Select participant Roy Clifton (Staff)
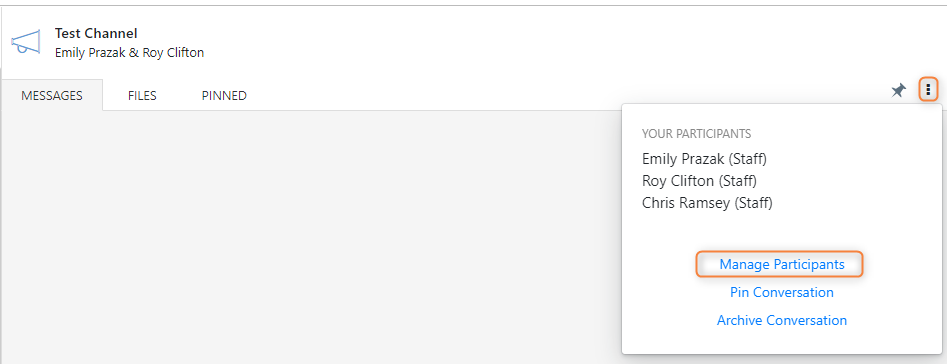 pyautogui.click(x=699, y=180)
